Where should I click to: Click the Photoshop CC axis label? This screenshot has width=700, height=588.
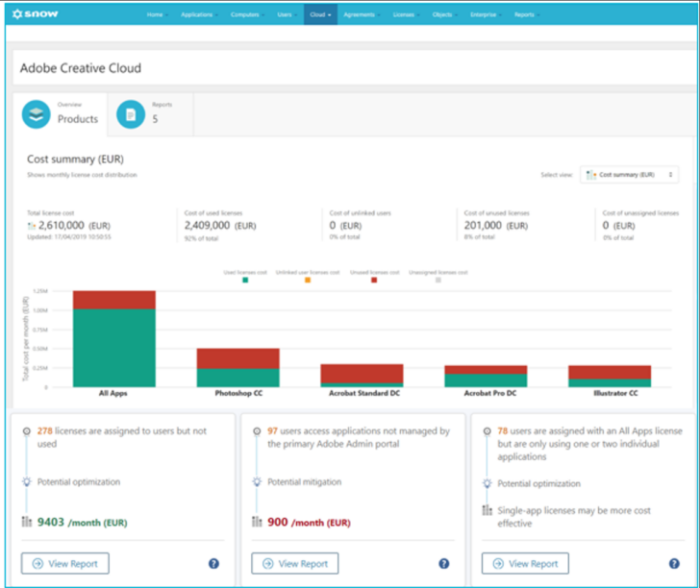point(238,393)
